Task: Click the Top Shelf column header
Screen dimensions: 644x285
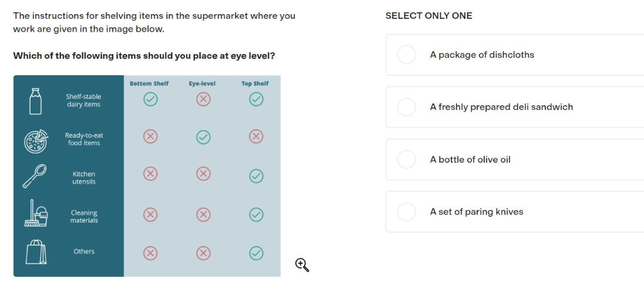Action: click(255, 84)
